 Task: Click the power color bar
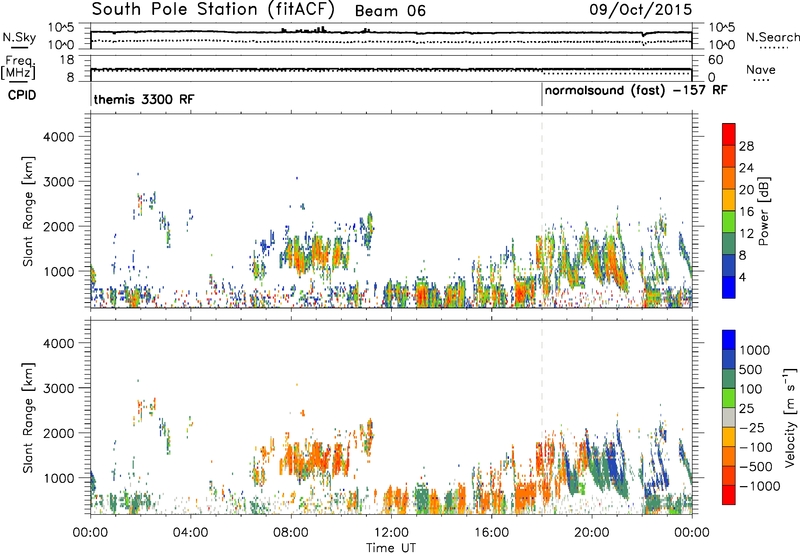pos(729,211)
